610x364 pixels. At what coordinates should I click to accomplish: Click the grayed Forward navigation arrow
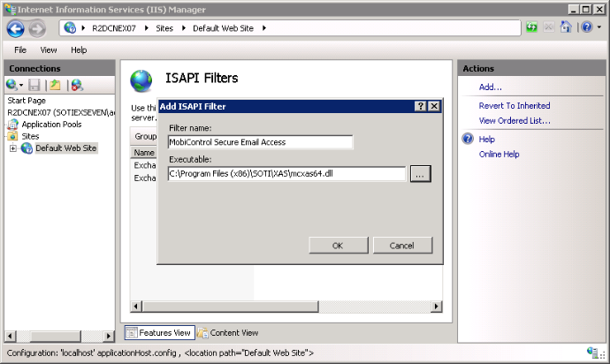(x=37, y=29)
